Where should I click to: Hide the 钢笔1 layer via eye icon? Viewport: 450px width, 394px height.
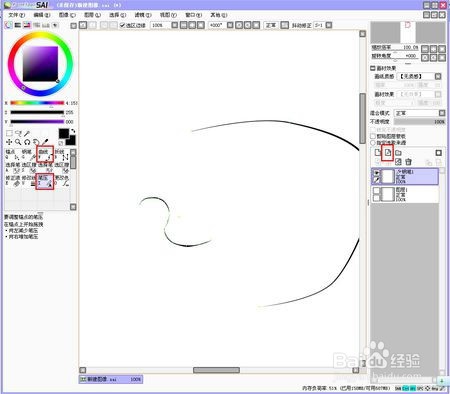tap(376, 173)
